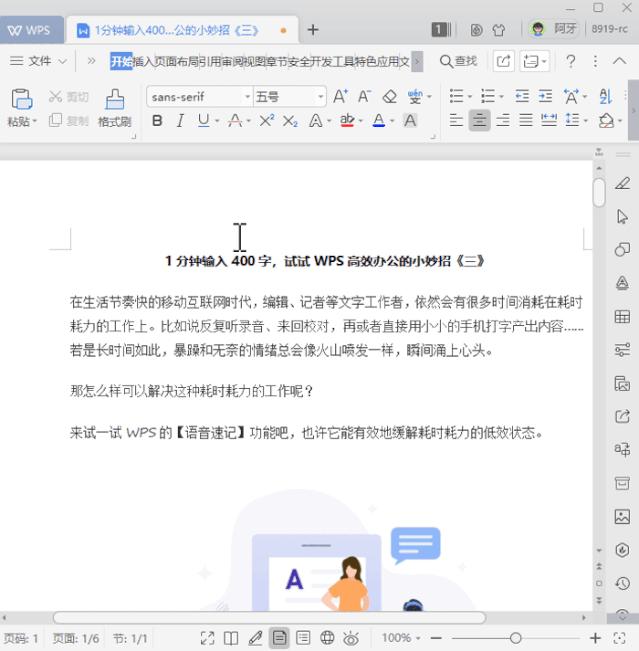This screenshot has height=651, width=639.
Task: Open the shapes tool in right sidebar
Action: (622, 250)
